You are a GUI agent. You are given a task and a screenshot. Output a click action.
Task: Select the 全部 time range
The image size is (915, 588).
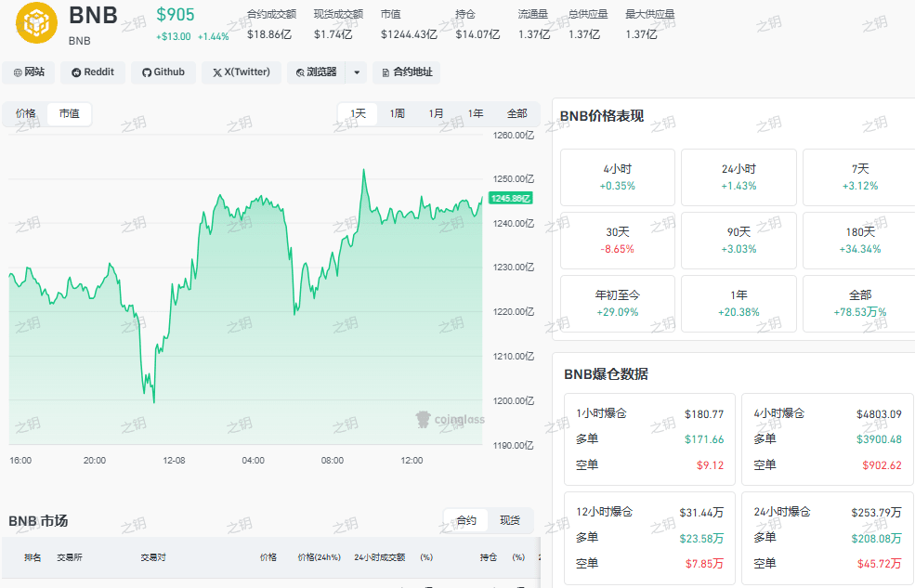516,113
